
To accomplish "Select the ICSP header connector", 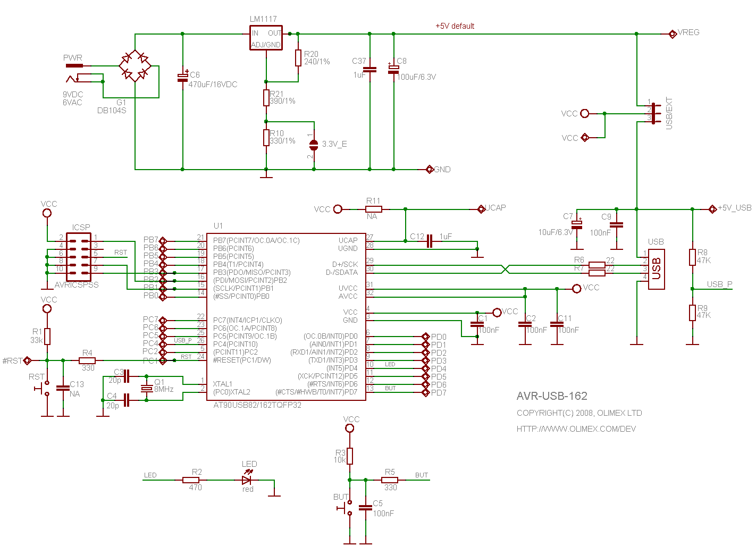I will coord(78,257).
